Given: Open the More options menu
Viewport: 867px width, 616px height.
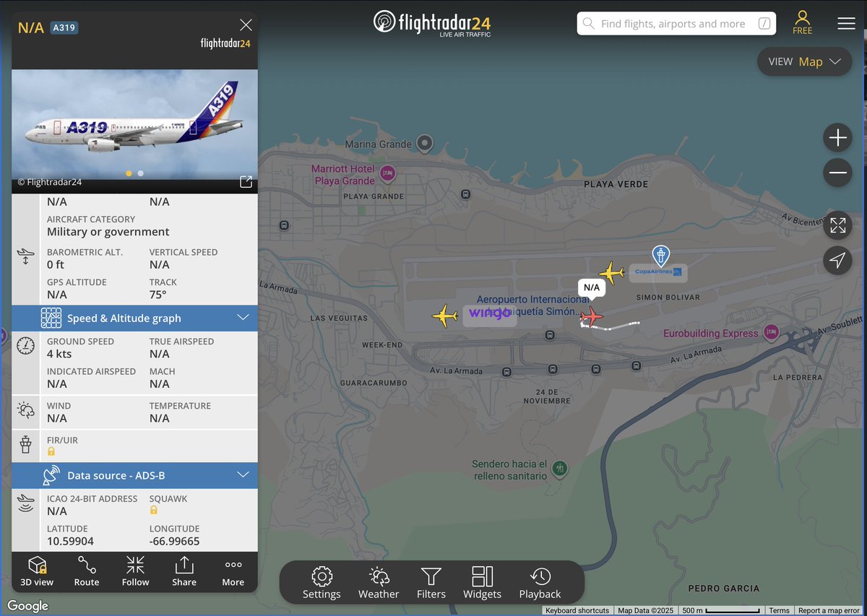Looking at the screenshot, I should click(233, 571).
